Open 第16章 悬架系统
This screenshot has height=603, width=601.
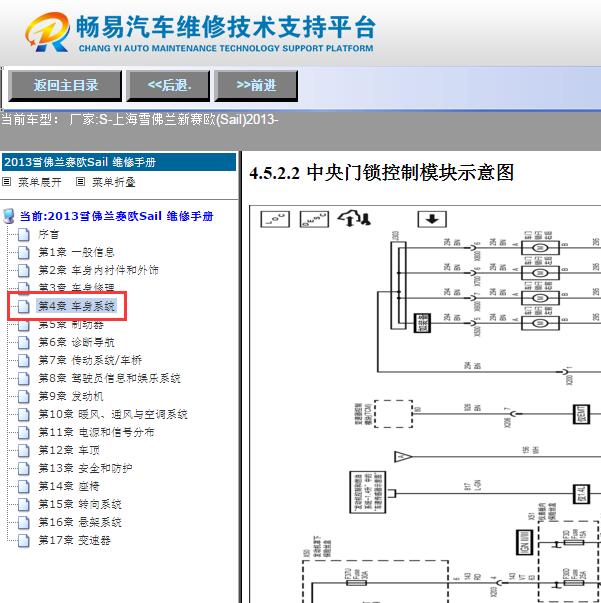point(80,522)
